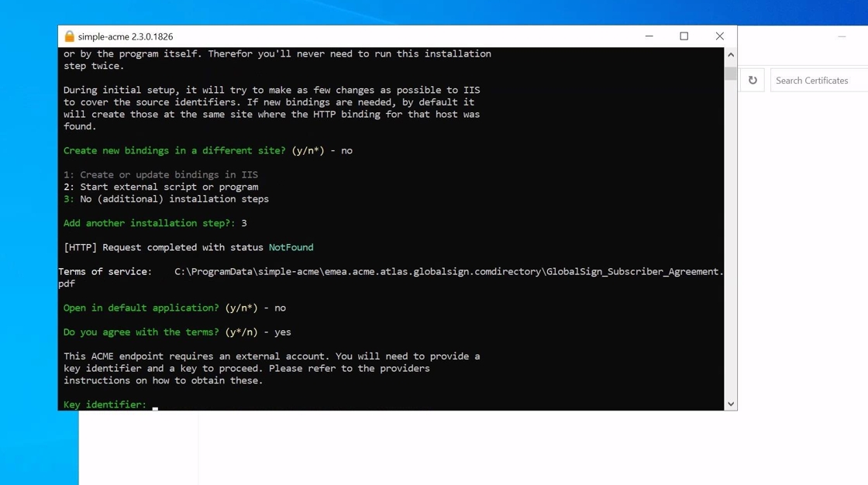Click the simple-acme padlock icon in title bar

point(69,36)
